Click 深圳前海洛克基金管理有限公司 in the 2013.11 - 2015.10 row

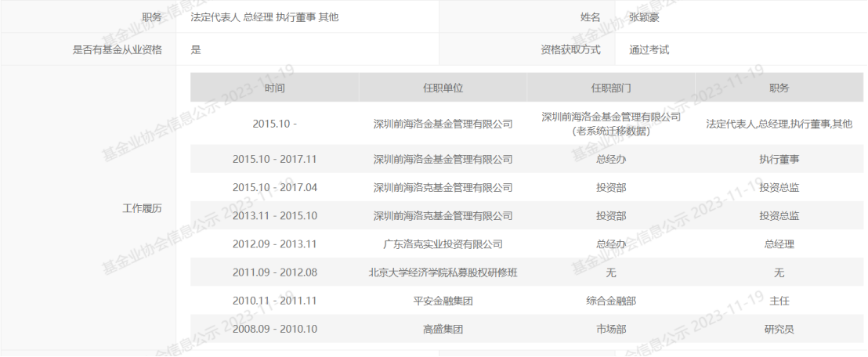point(443,216)
